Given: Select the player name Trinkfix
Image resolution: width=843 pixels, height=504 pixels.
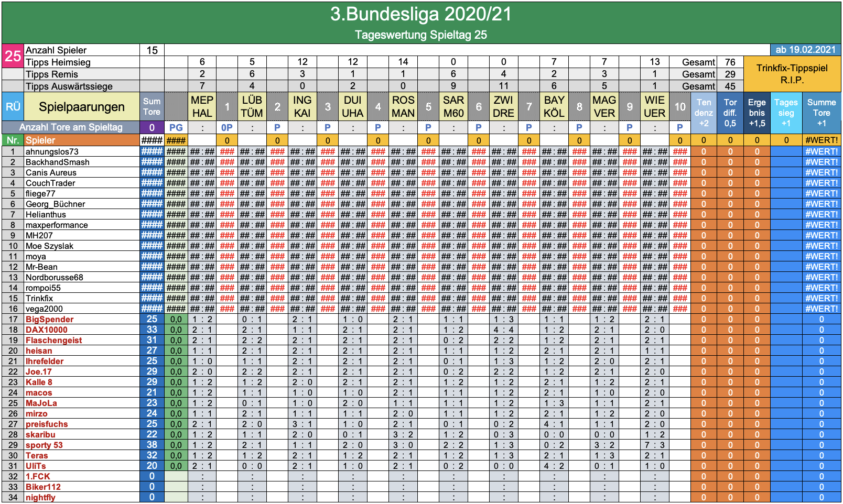Looking at the screenshot, I should (x=39, y=298).
